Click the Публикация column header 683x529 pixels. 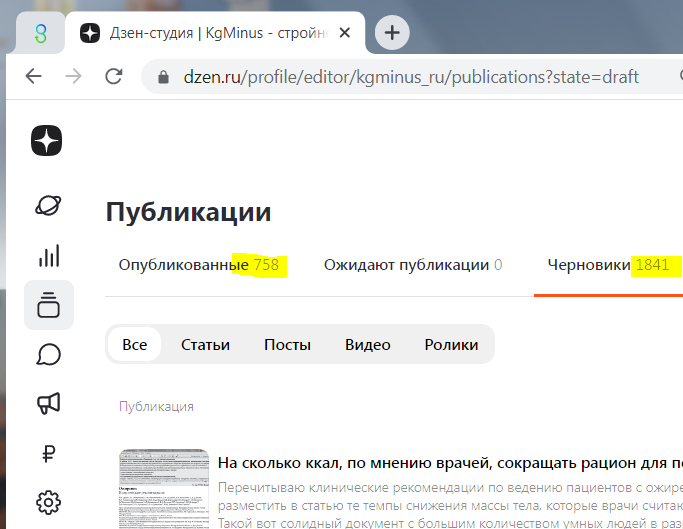[156, 406]
